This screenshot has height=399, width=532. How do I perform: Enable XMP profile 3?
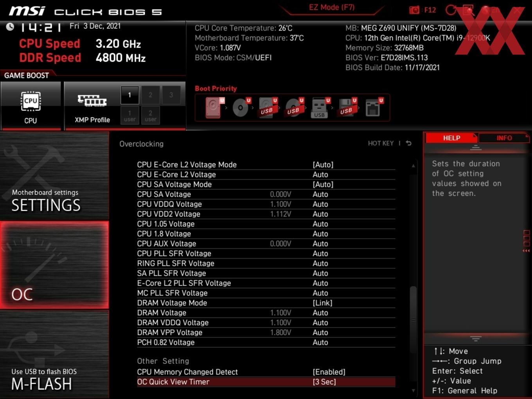171,95
